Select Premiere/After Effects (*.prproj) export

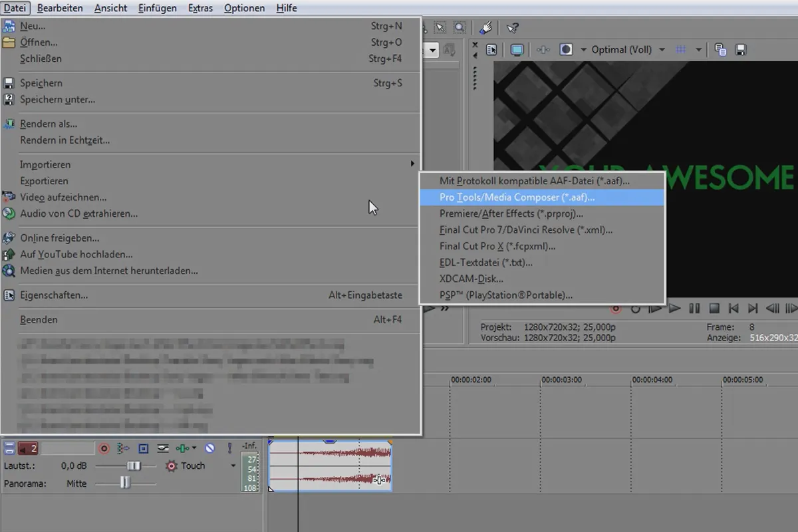click(x=542, y=213)
